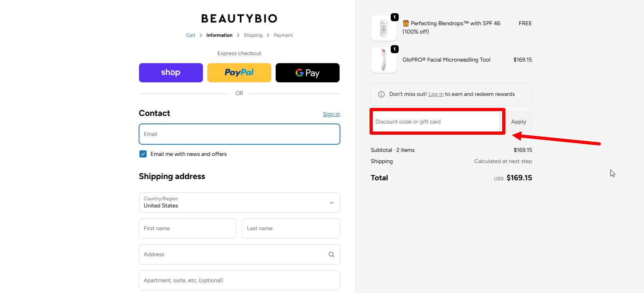Click the info icon in the rewards banner
644x293 pixels.
pos(380,94)
